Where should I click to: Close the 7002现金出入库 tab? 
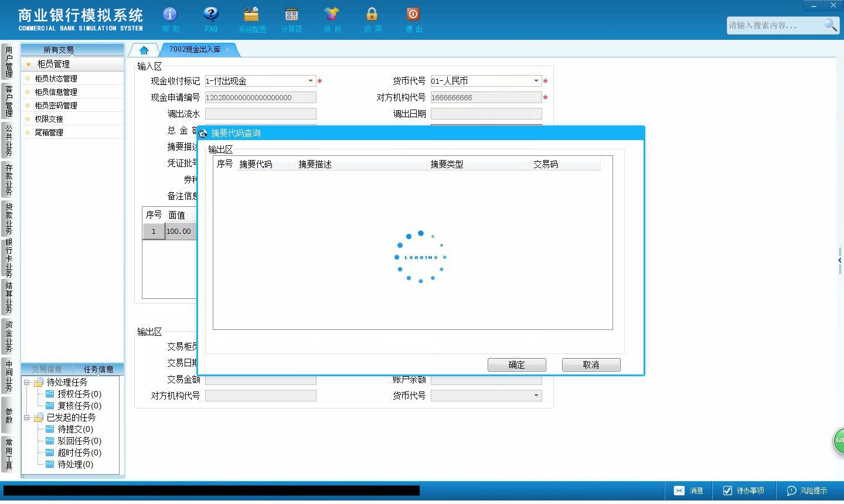tap(227, 50)
